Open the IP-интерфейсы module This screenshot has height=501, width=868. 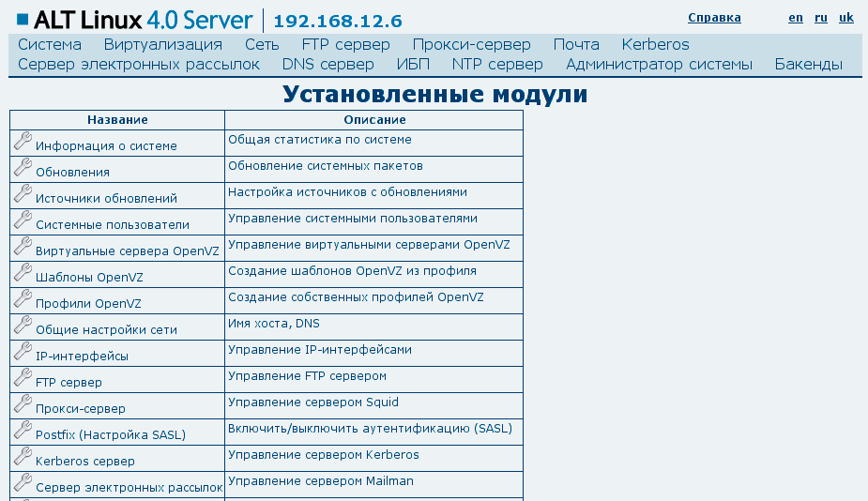click(x=82, y=357)
